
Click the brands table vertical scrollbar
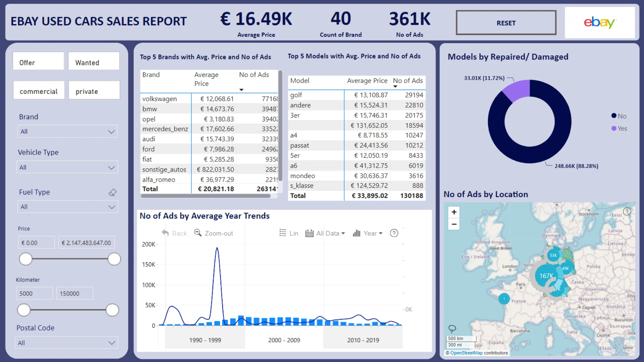(x=280, y=126)
